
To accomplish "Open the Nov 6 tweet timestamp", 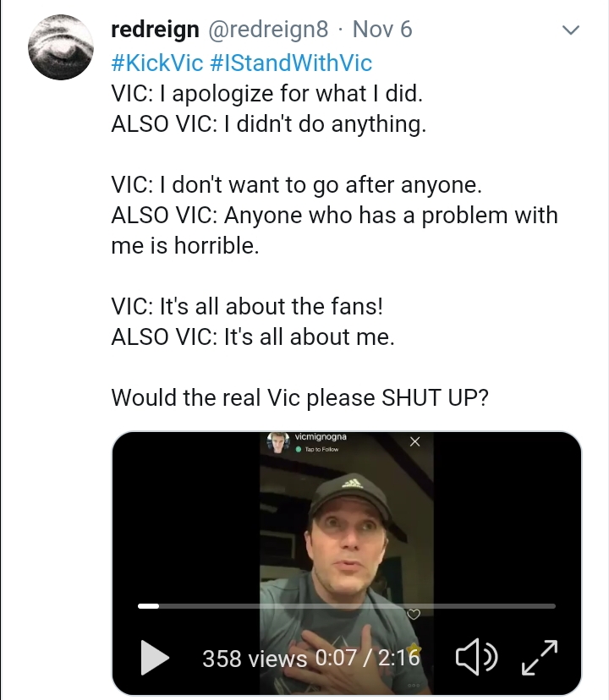I will coord(382,30).
